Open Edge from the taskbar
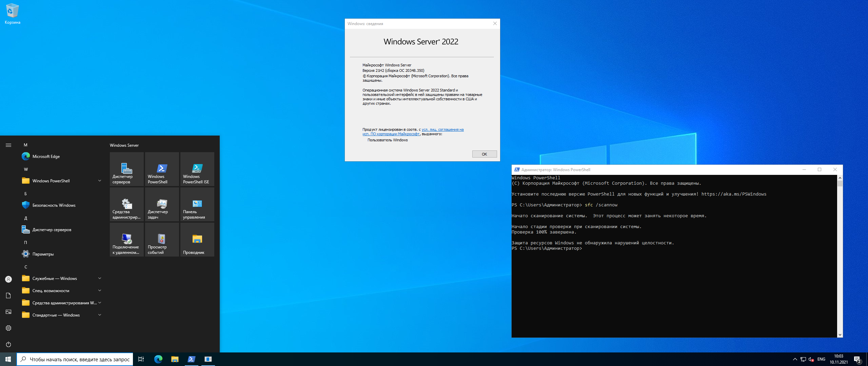 (x=158, y=359)
